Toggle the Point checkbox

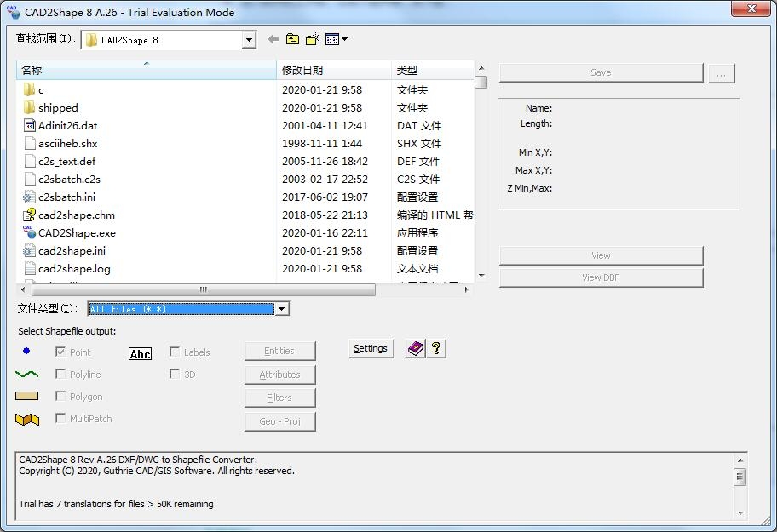tap(60, 352)
